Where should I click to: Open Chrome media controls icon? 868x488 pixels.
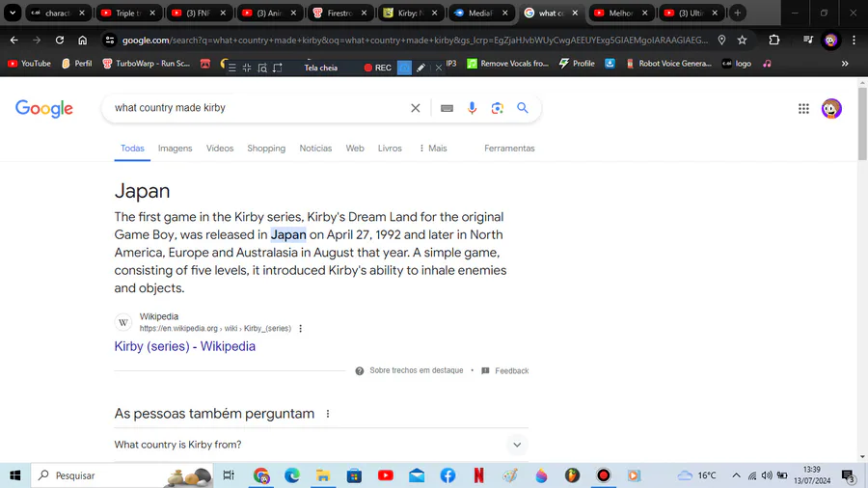pos(807,40)
